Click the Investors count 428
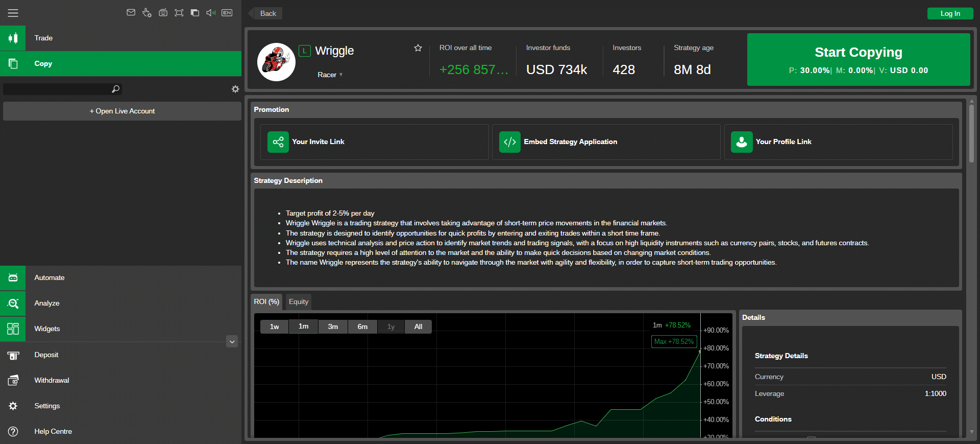980x444 pixels. point(624,69)
